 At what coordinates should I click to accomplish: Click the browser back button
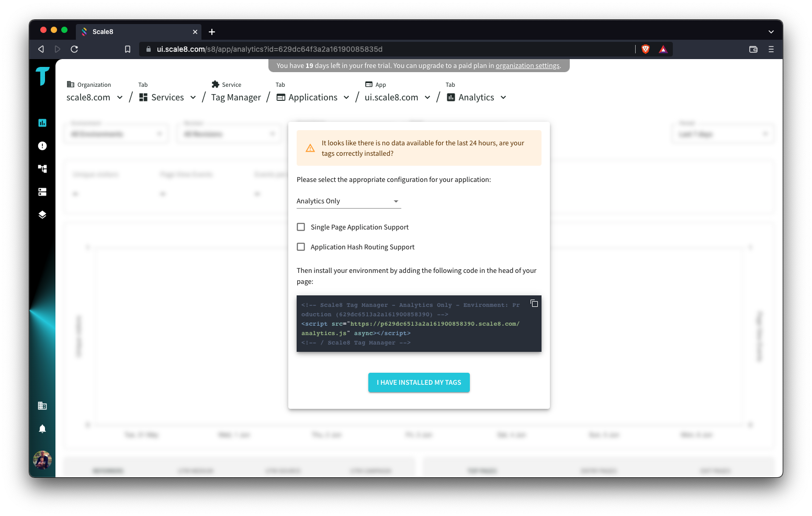[41, 49]
